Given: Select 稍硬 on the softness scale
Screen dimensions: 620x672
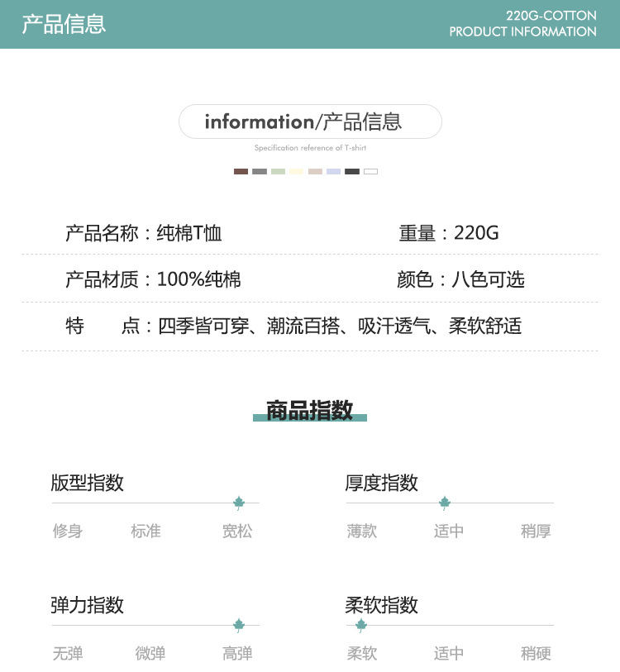Looking at the screenshot, I should click(x=536, y=654).
